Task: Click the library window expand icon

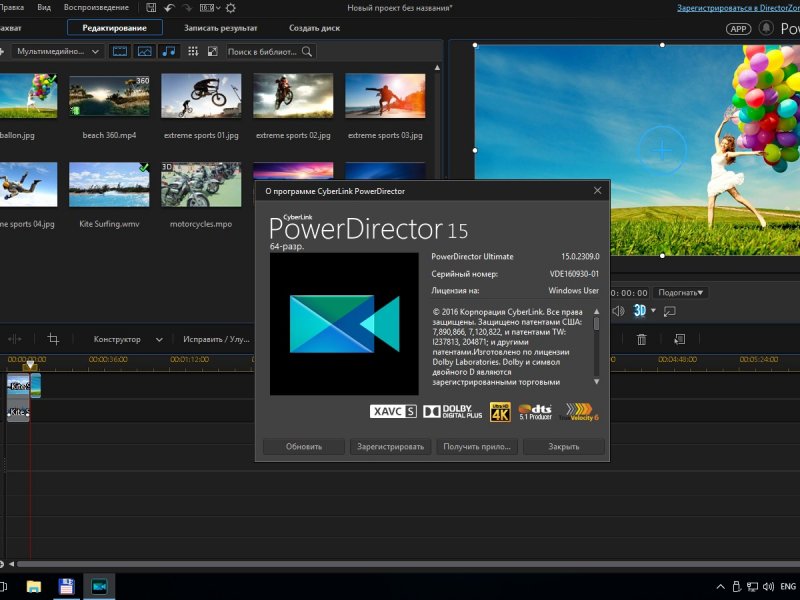Action: 213,52
